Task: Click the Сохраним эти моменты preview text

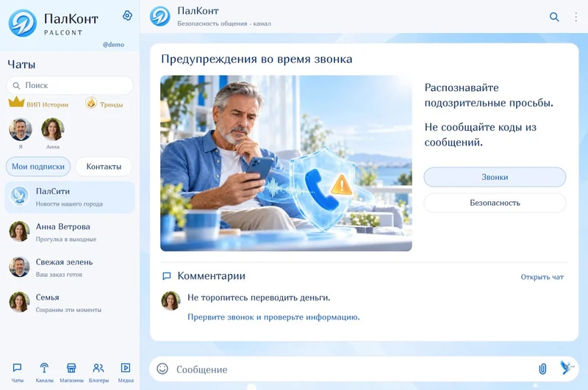Action: point(68,310)
